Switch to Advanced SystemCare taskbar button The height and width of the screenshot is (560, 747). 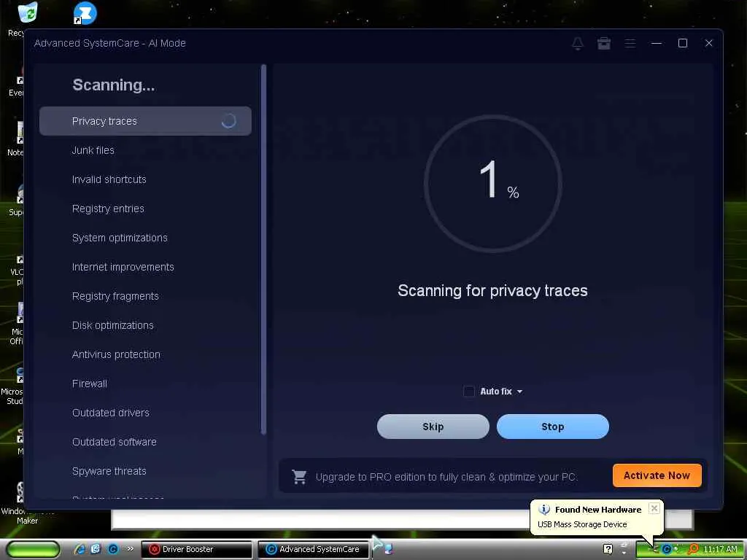pyautogui.click(x=314, y=549)
